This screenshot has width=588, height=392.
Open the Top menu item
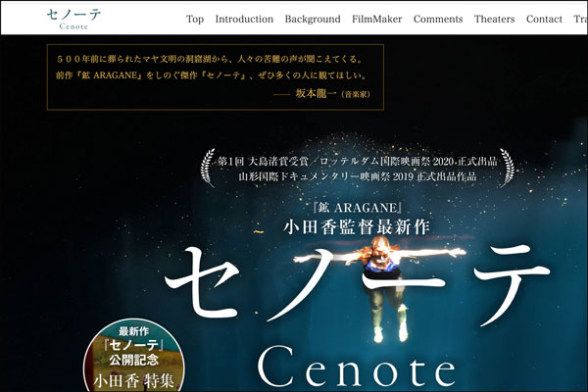[195, 19]
